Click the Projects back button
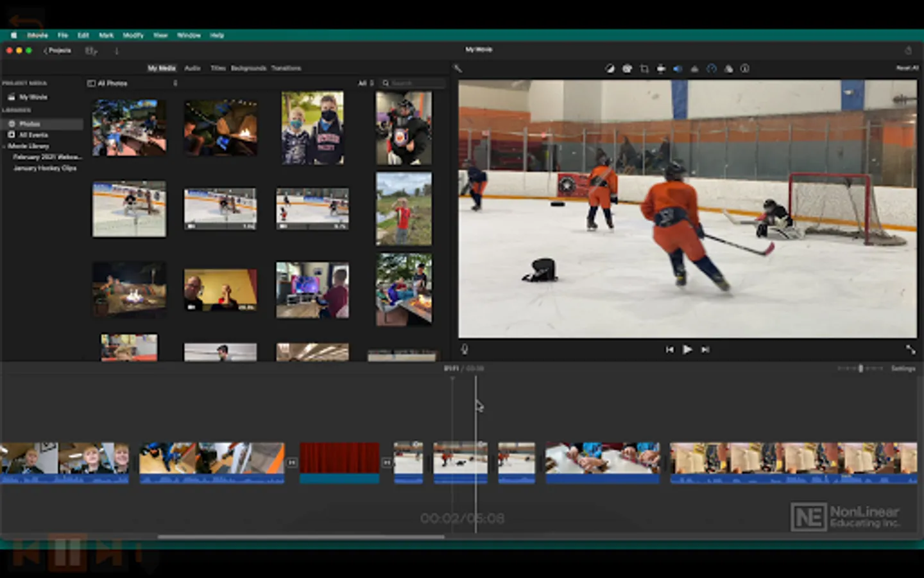 [57, 51]
